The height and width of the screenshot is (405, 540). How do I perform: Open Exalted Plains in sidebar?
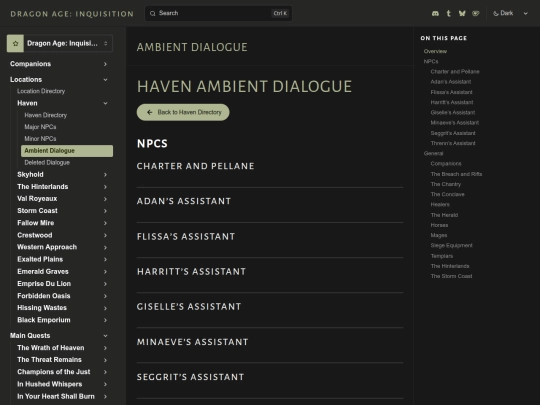tap(40, 259)
